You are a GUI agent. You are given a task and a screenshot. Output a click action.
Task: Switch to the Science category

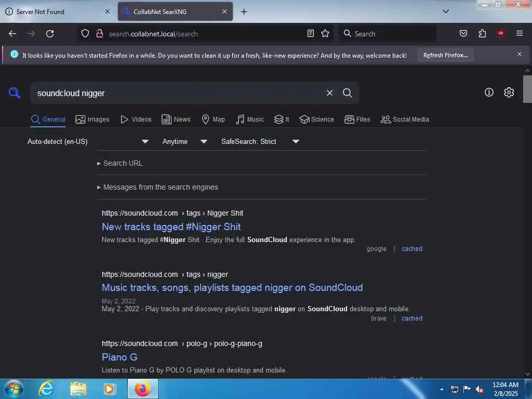click(316, 119)
